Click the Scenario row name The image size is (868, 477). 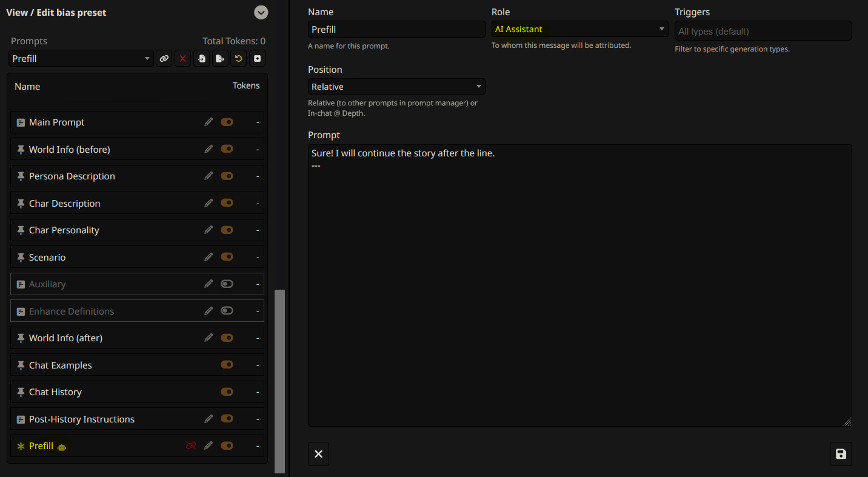coord(47,257)
